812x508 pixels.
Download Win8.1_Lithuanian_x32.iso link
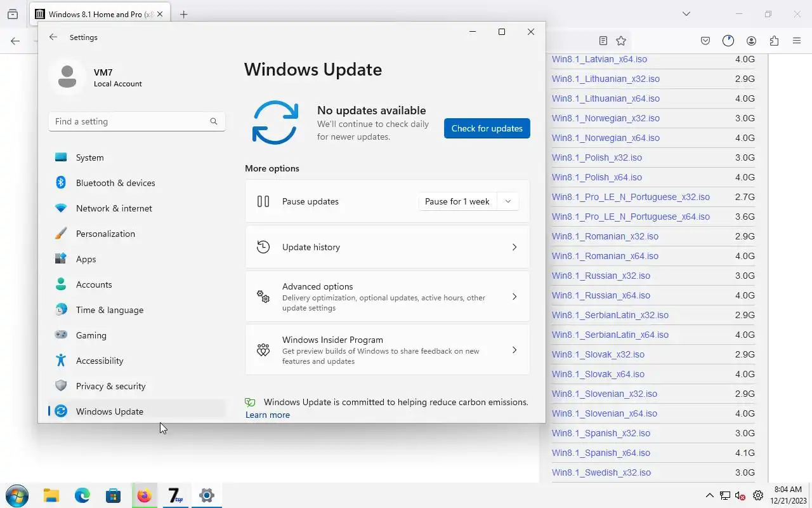(606, 79)
